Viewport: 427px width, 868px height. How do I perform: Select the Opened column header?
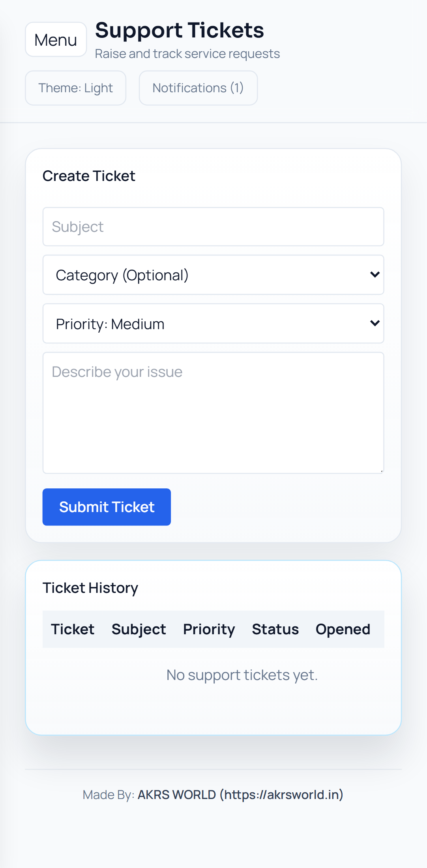[x=343, y=629]
